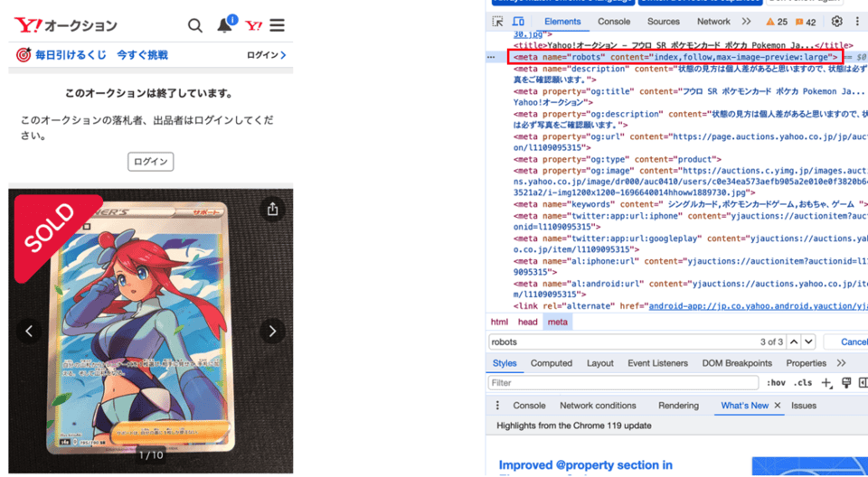Open the hamburger menu
Screen dimensions: 868x477
pos(278,25)
